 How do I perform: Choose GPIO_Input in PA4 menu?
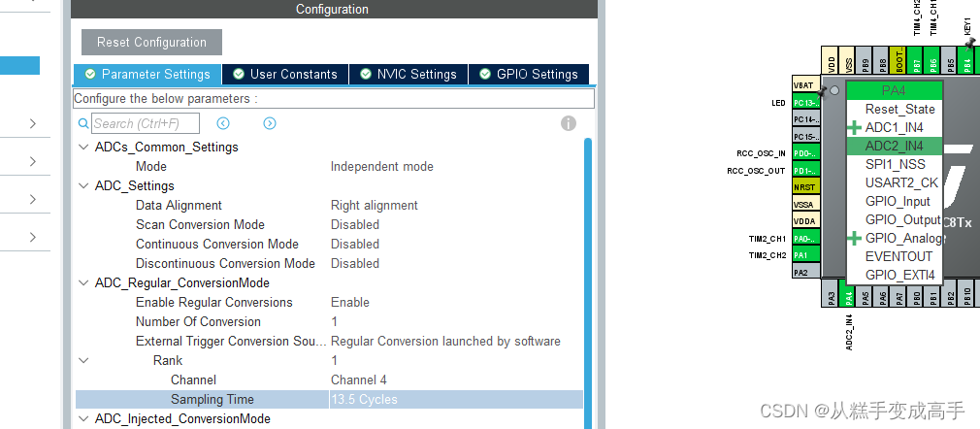click(x=894, y=201)
